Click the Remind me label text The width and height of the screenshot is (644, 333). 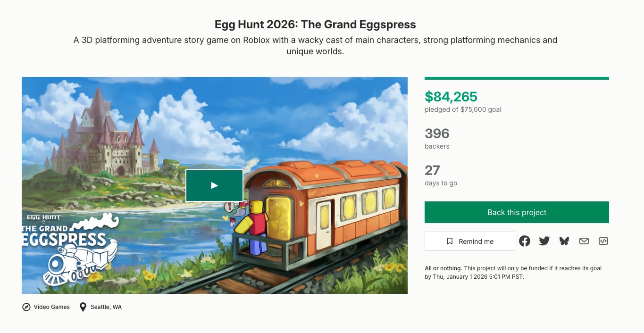click(x=476, y=241)
